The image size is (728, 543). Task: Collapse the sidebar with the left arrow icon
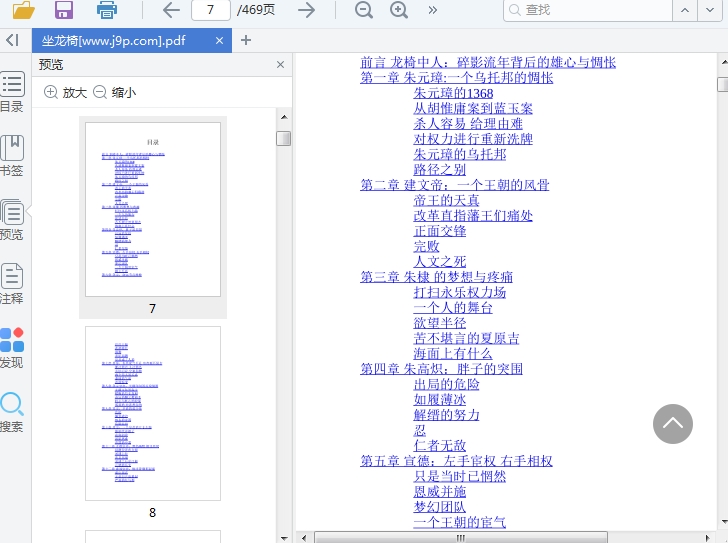pyautogui.click(x=13, y=40)
